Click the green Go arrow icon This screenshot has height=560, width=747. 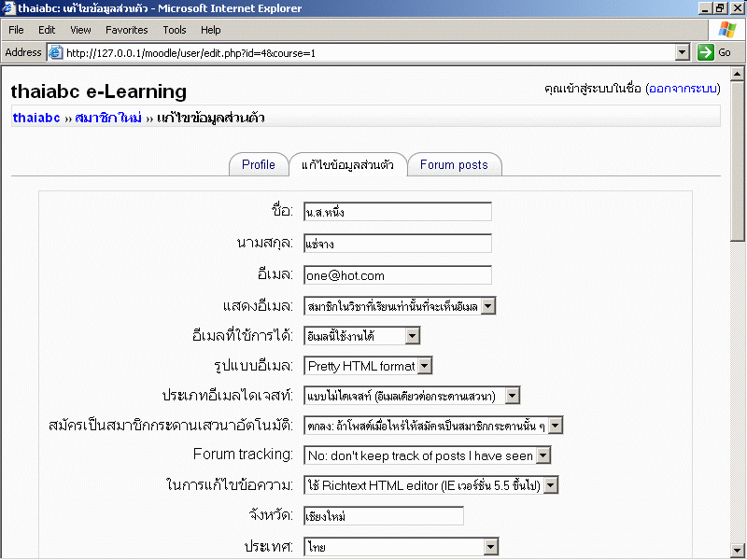[x=706, y=53]
